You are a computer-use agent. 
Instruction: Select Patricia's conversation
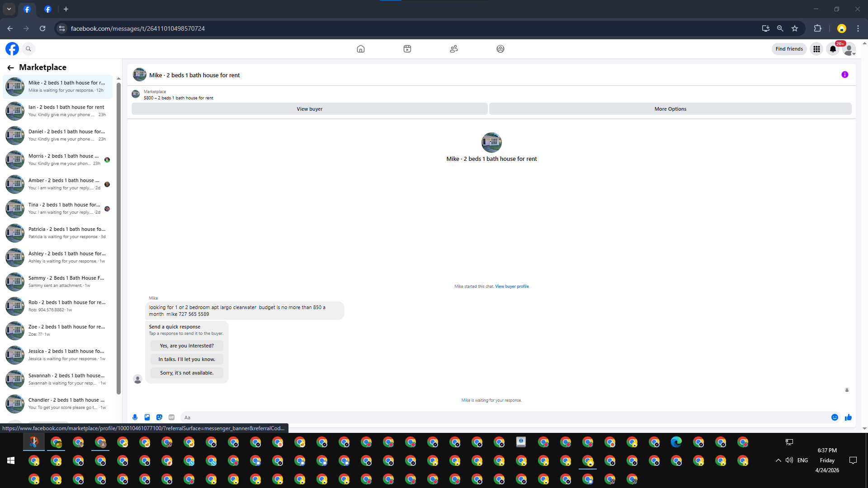[58, 233]
